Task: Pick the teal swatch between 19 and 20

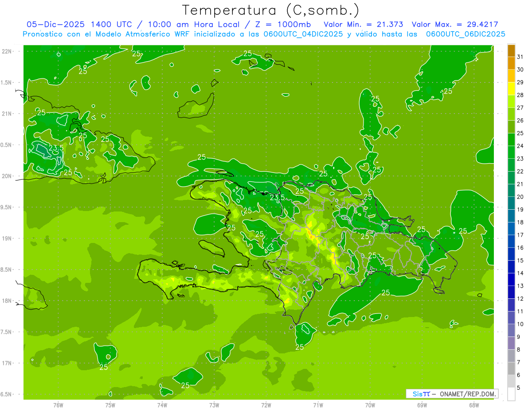Action: click(511, 203)
